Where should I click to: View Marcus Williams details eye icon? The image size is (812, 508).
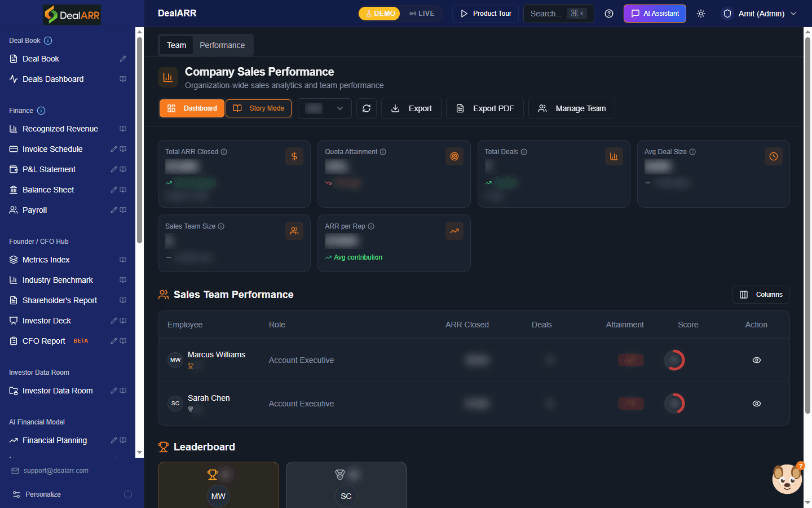[x=757, y=360]
